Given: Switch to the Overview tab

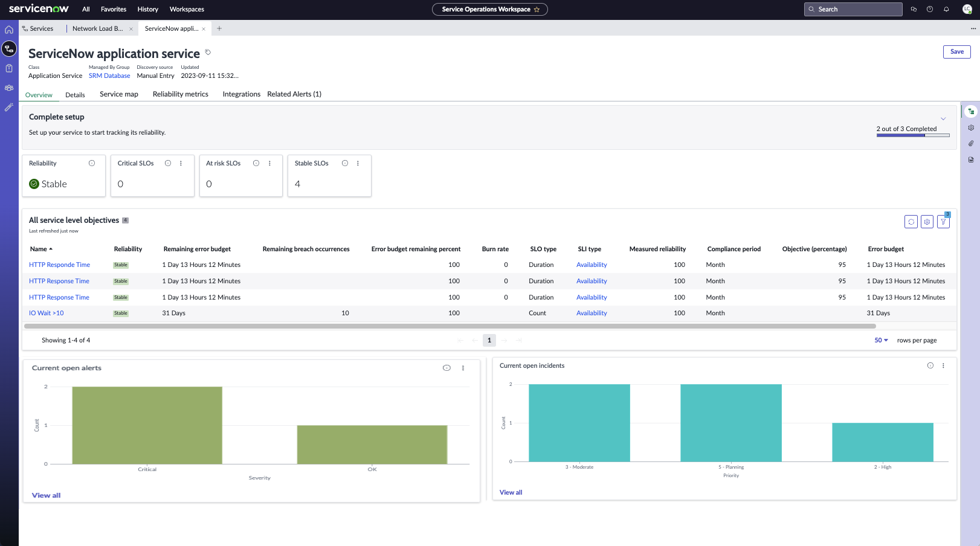Looking at the screenshot, I should point(39,95).
